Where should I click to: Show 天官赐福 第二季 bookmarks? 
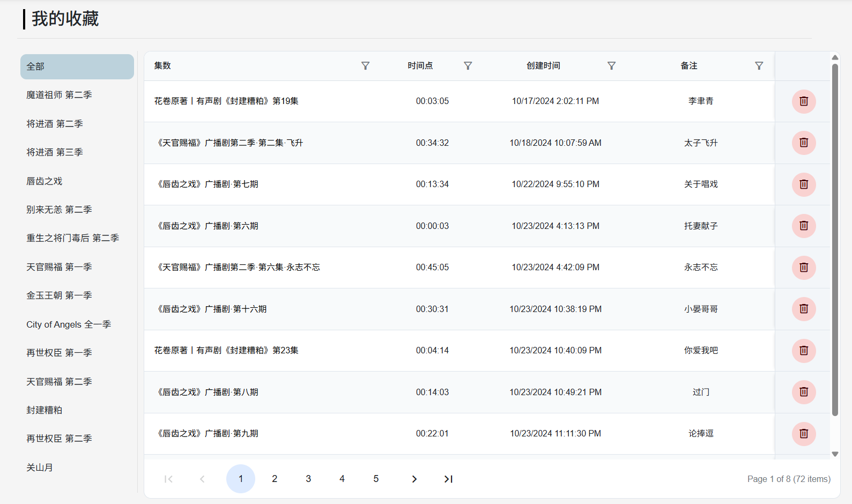pos(59,382)
